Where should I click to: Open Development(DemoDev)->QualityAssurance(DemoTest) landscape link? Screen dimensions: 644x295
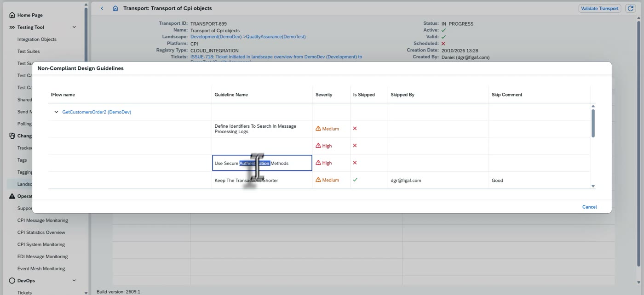click(248, 37)
